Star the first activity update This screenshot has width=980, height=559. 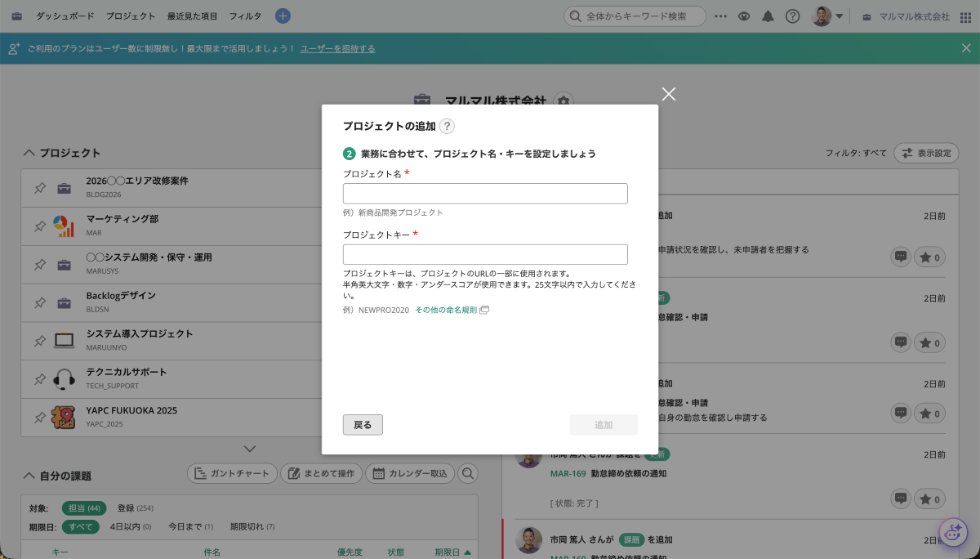click(929, 257)
